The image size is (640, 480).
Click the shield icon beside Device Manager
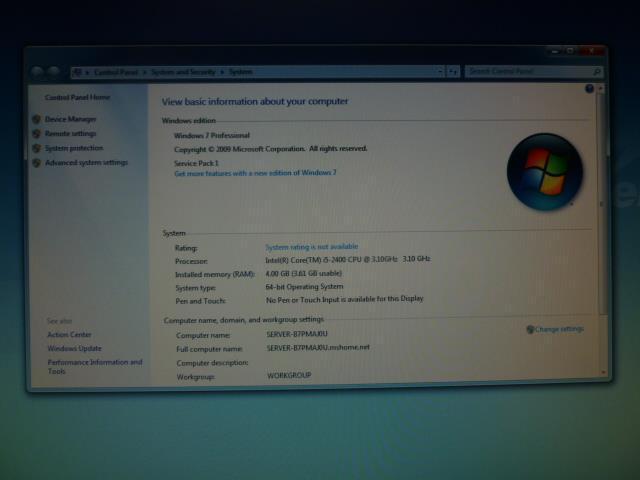coord(36,119)
